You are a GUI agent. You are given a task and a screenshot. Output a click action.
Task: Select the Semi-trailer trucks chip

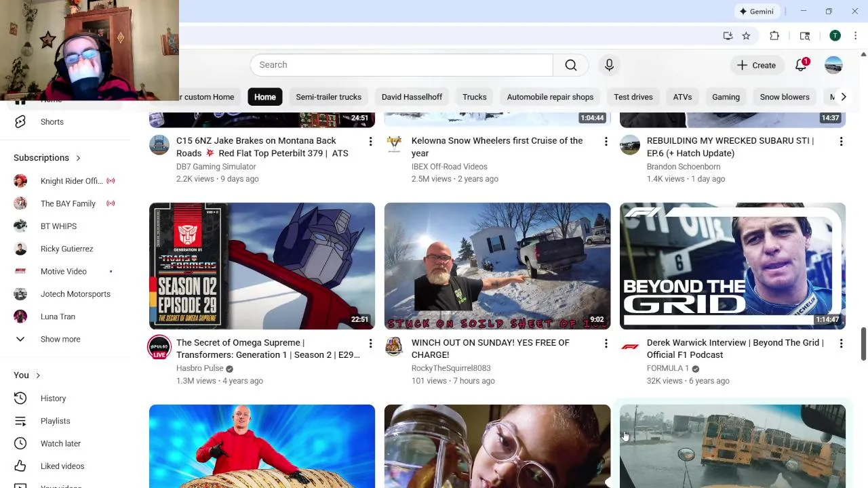pos(328,97)
